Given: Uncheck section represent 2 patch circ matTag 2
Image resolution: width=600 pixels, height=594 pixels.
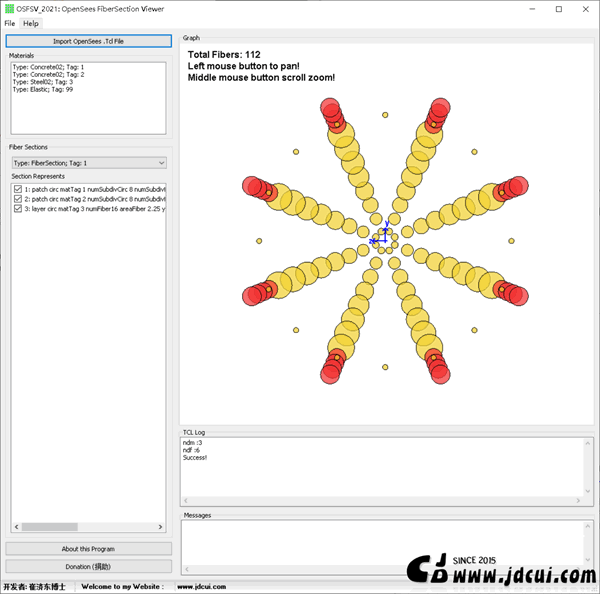Looking at the screenshot, I should coord(18,199).
